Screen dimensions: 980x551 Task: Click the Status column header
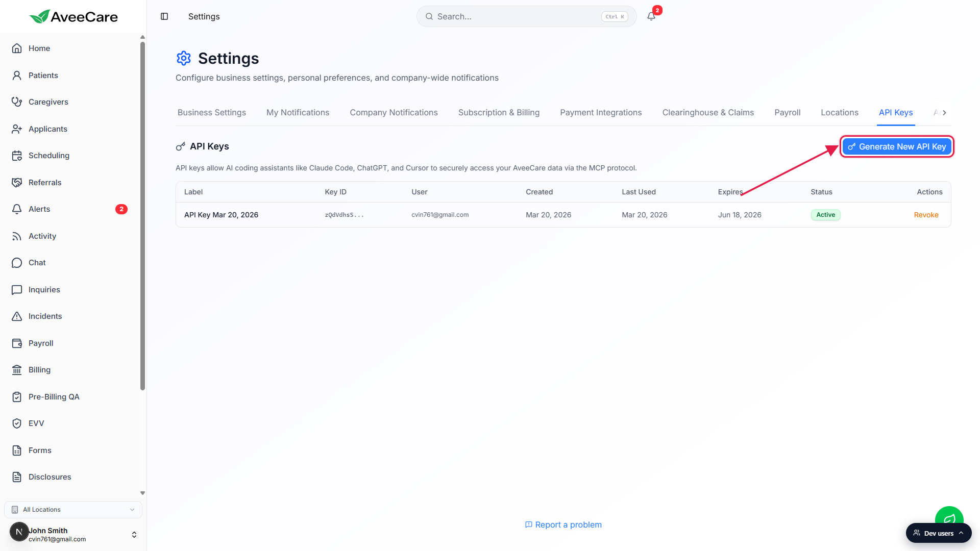tap(821, 192)
